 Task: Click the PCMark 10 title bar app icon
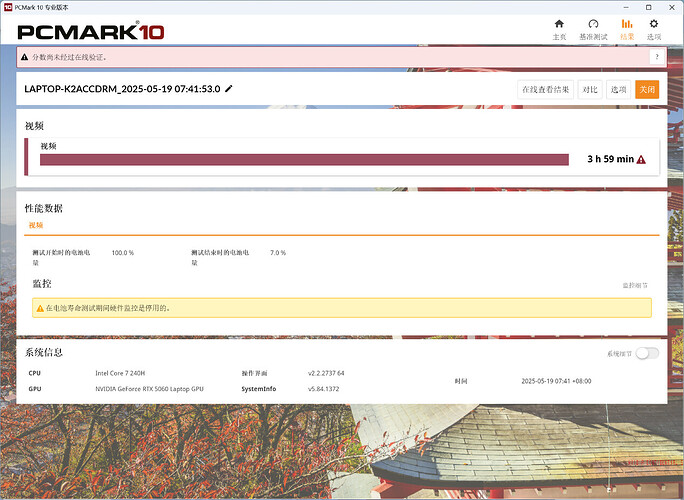[8, 7]
